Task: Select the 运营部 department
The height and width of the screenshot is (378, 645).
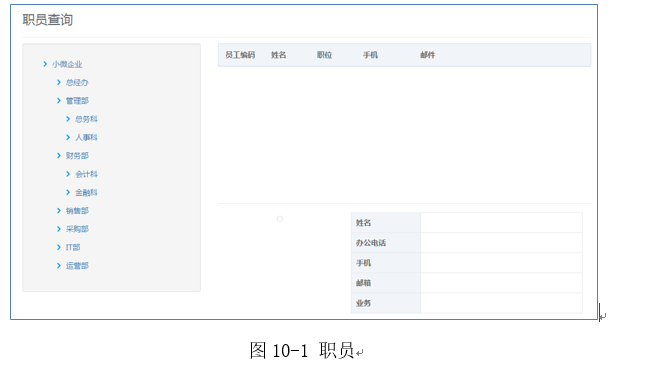Action: (77, 266)
